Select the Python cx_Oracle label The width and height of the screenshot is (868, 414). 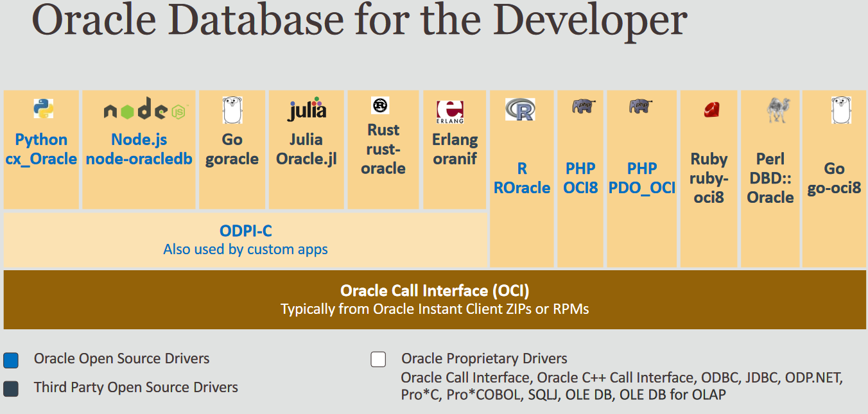tap(41, 149)
